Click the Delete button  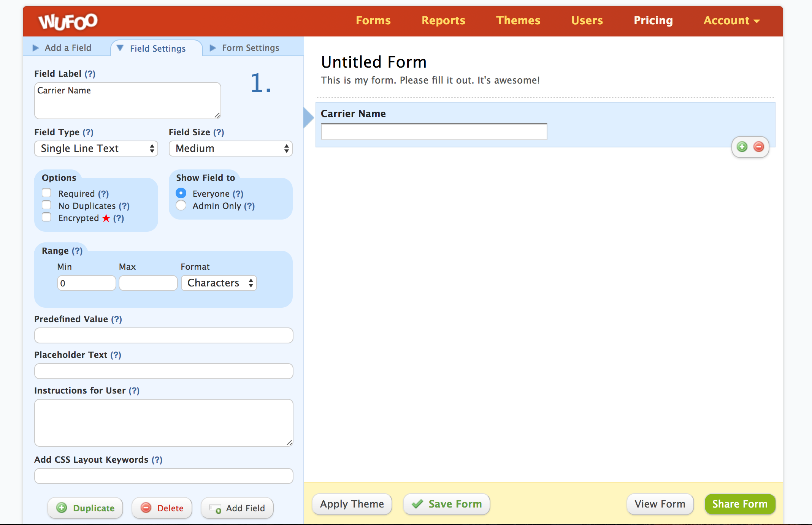[162, 508]
